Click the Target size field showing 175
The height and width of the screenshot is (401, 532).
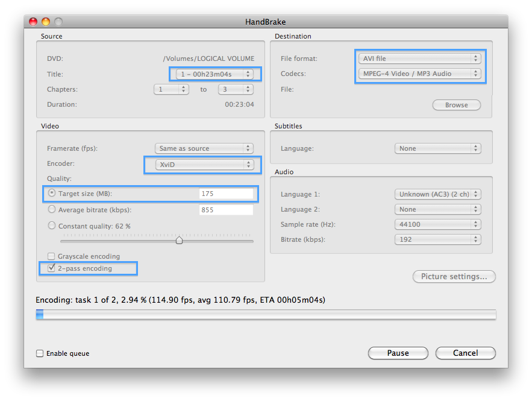click(x=226, y=194)
